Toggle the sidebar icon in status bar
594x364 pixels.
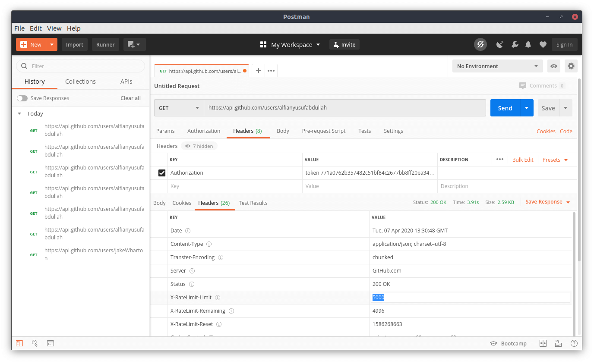[19, 343]
